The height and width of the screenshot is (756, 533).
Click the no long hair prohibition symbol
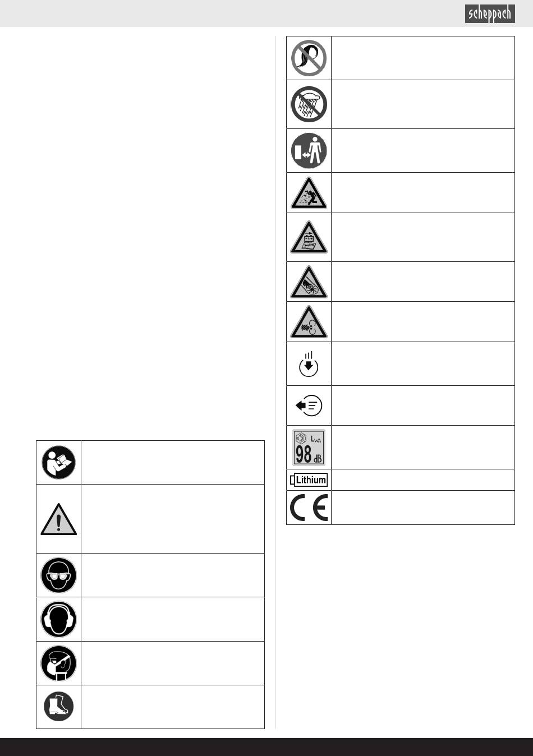tap(309, 58)
